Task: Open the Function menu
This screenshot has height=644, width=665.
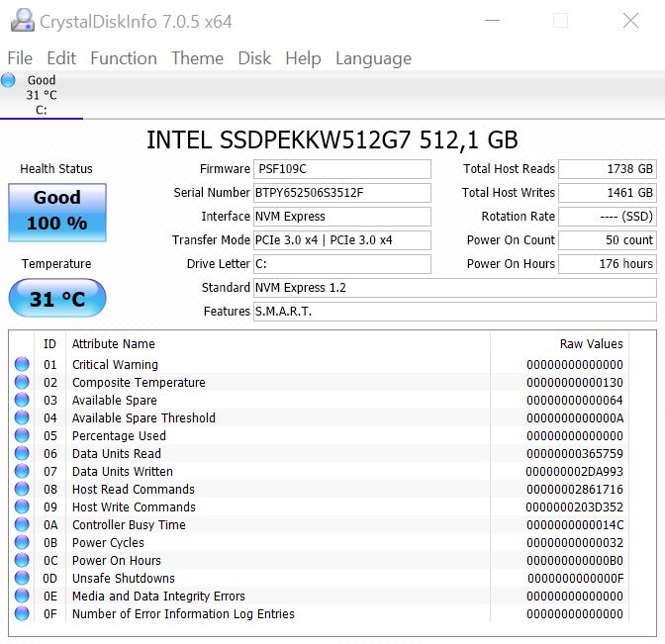Action: point(124,58)
